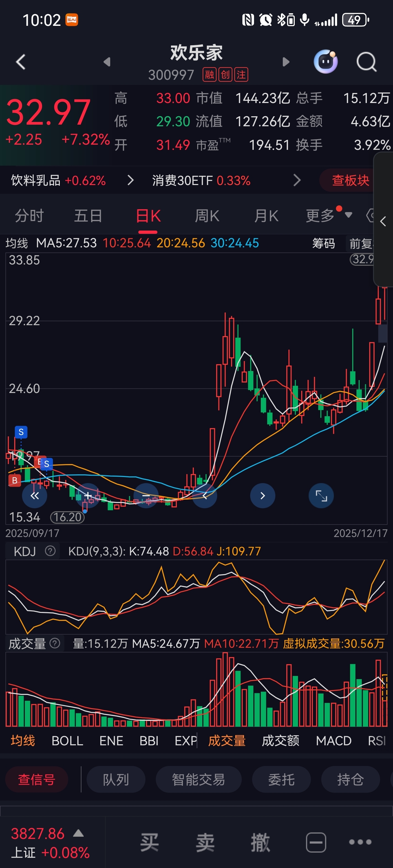The image size is (393, 868).
Task: Tap the battery 49 indicator
Action: coord(356,20)
